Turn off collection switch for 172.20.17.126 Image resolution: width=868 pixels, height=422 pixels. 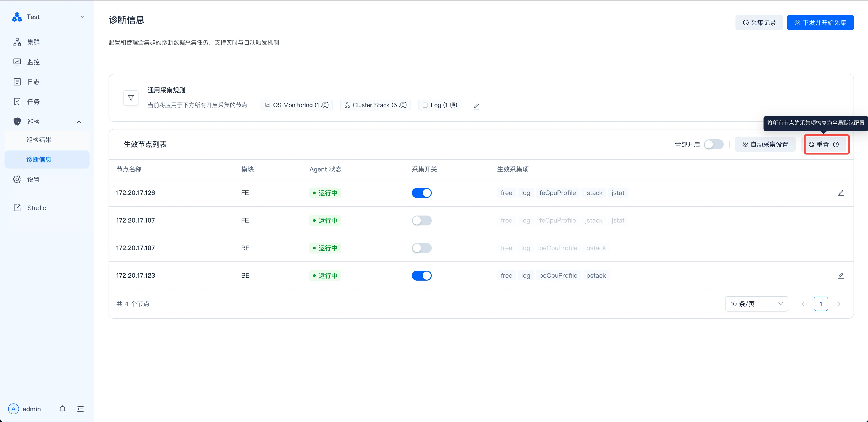tap(422, 193)
